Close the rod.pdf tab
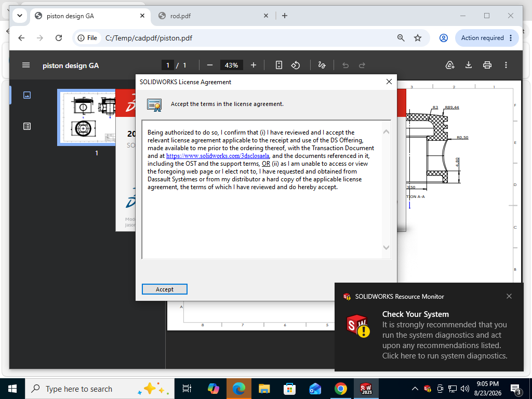 click(266, 16)
